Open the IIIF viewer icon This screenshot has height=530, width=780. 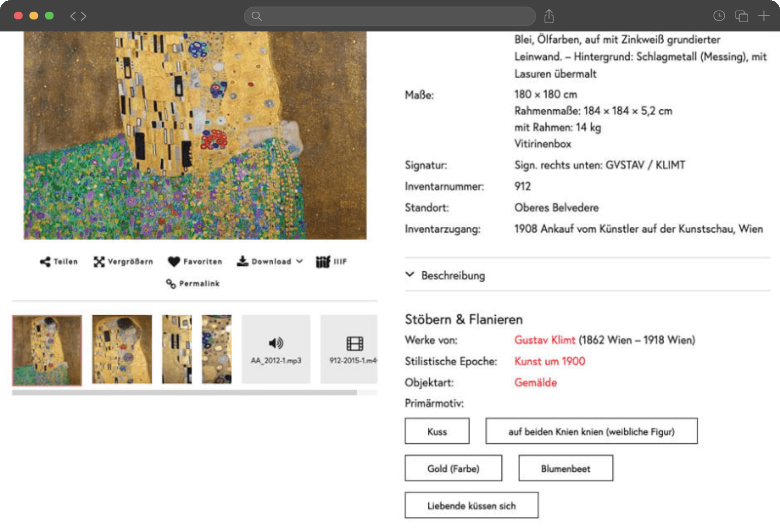323,262
